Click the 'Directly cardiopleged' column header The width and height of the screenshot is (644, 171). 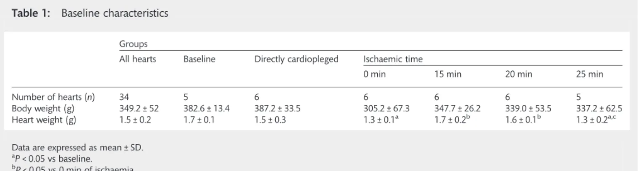(296, 60)
